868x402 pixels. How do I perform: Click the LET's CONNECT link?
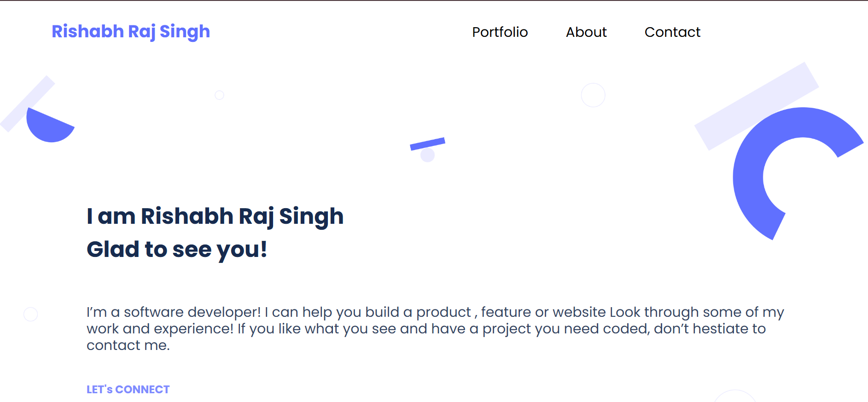click(x=128, y=390)
